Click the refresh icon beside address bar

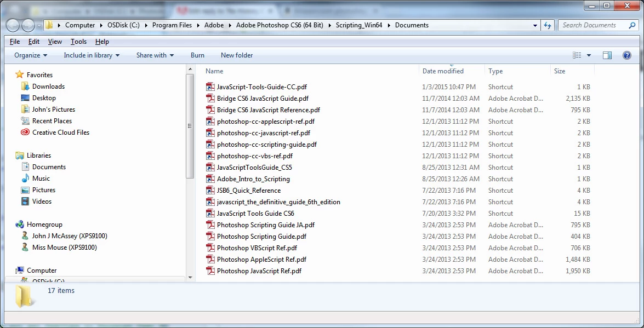pos(548,25)
